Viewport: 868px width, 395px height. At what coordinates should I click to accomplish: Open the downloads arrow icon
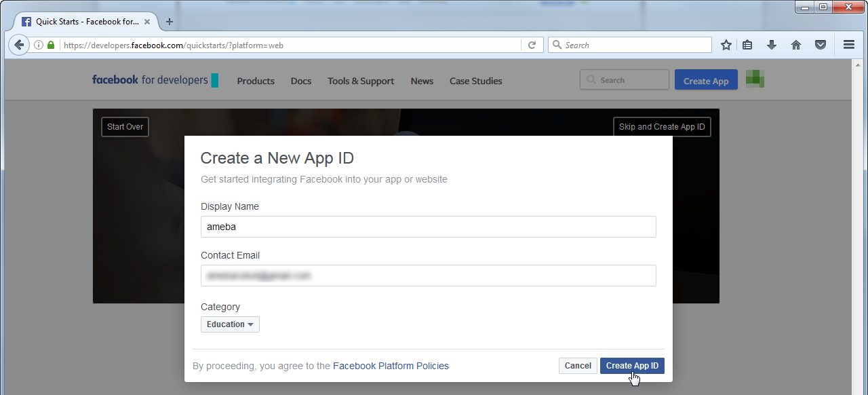click(x=772, y=45)
